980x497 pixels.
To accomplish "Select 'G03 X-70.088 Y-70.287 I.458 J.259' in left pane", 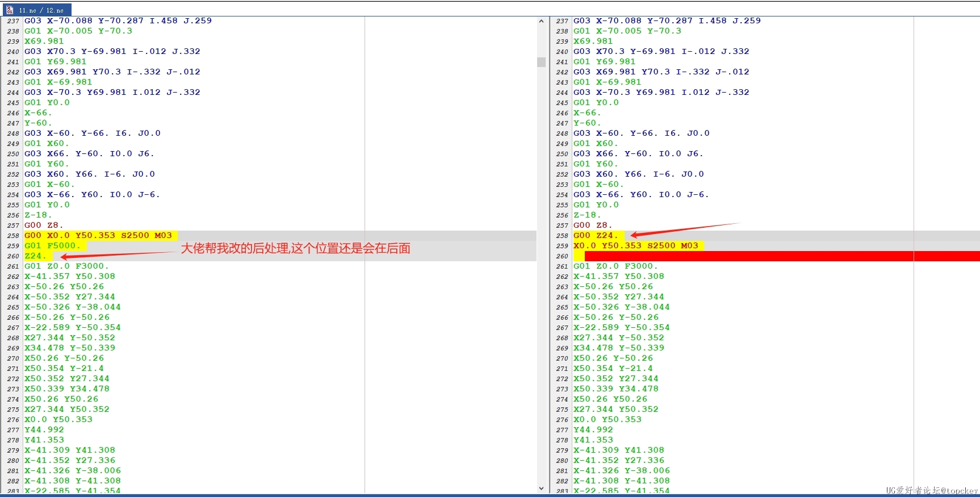I will (118, 21).
